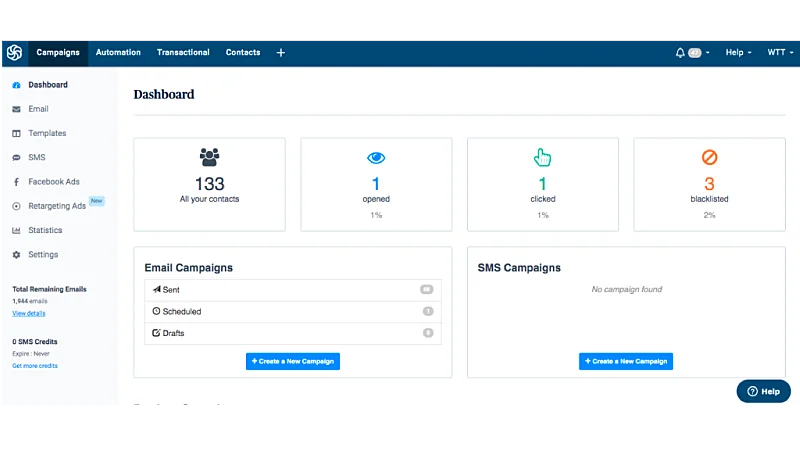Open Statistics in the sidebar

point(45,230)
